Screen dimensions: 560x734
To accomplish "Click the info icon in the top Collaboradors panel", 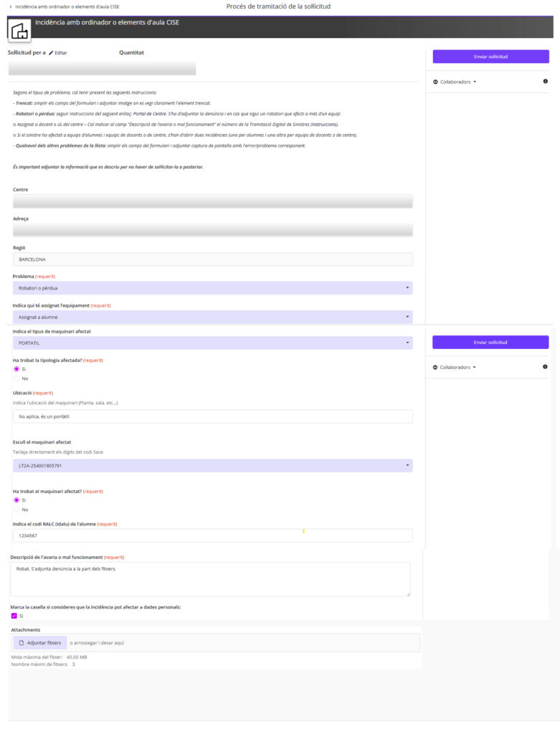I will pyautogui.click(x=546, y=82).
